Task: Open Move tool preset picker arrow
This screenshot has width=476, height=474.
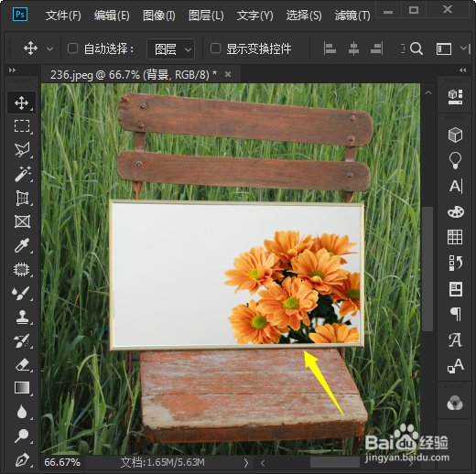Action: [x=49, y=48]
